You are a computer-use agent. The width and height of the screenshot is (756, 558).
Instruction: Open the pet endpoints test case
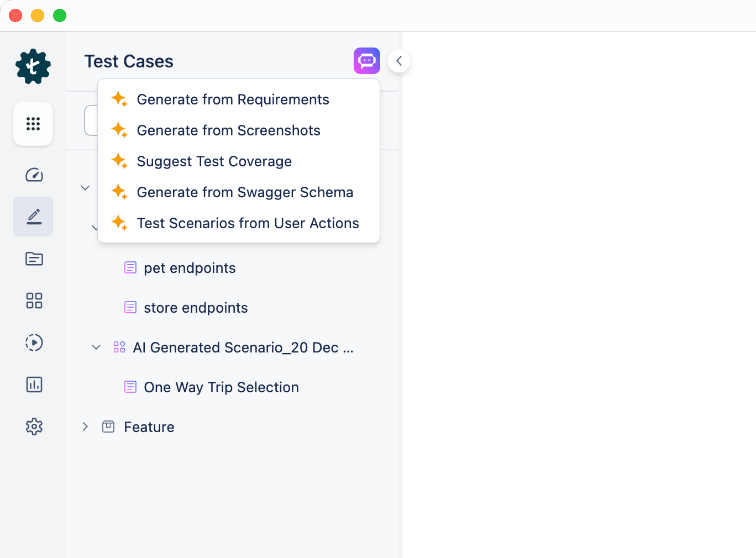coord(190,268)
